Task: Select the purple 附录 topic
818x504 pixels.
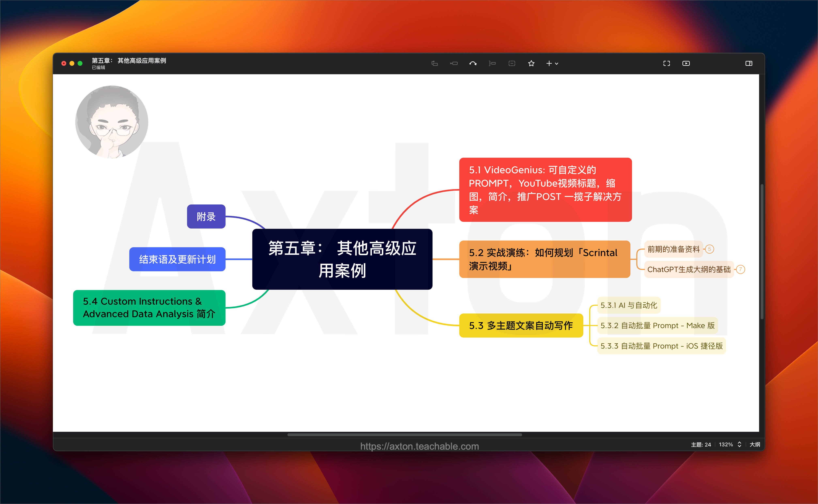Action: [206, 217]
